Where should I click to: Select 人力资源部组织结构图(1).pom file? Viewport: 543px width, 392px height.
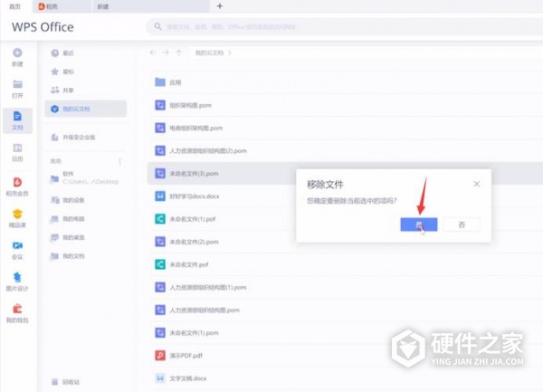pos(345,287)
